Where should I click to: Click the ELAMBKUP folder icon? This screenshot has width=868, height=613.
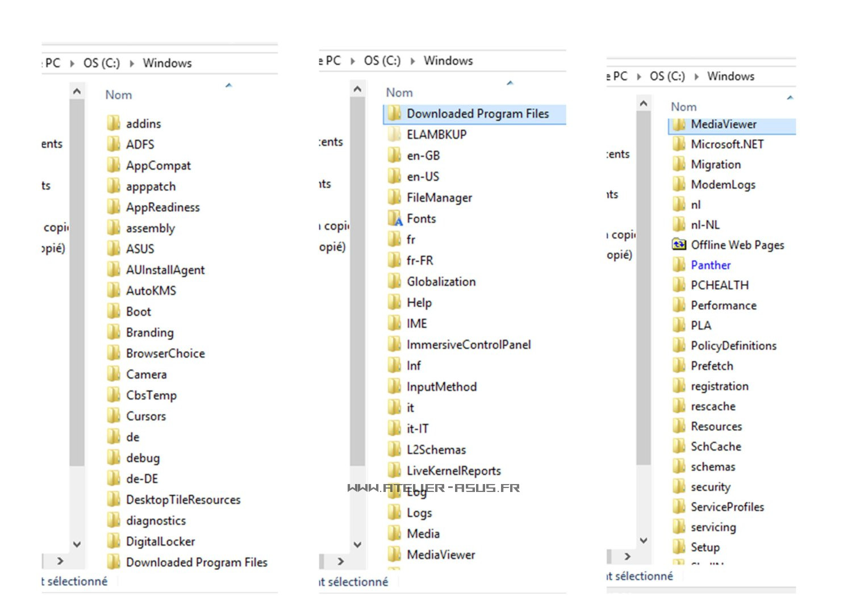395,135
